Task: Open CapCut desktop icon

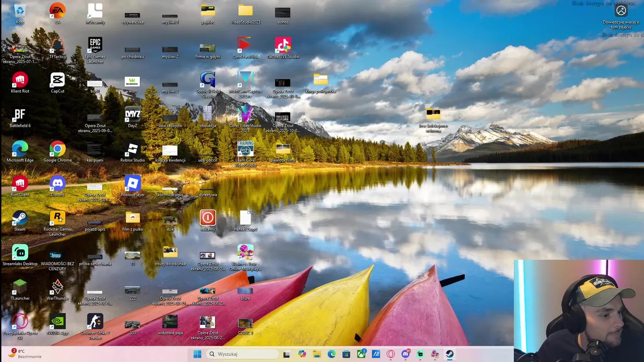Action: pos(57,83)
